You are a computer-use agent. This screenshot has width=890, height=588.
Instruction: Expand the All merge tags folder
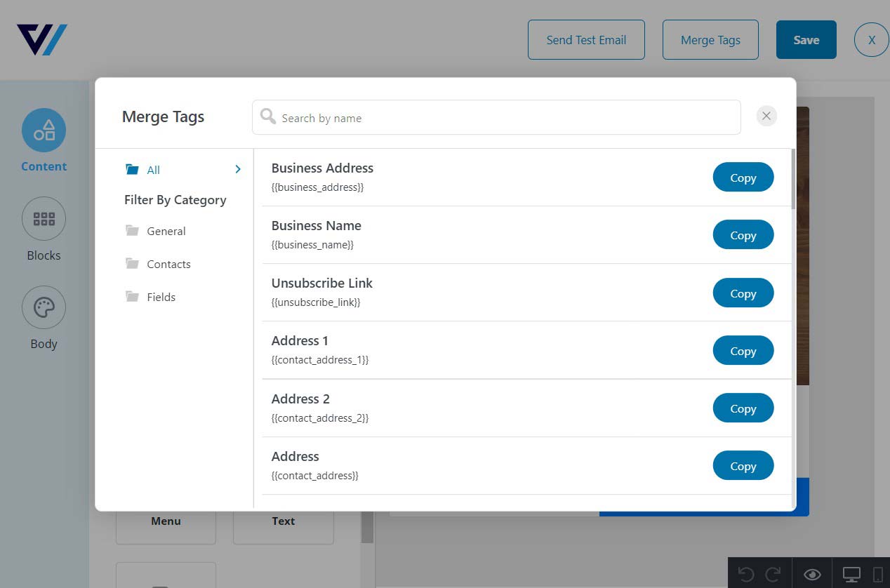[x=237, y=169]
